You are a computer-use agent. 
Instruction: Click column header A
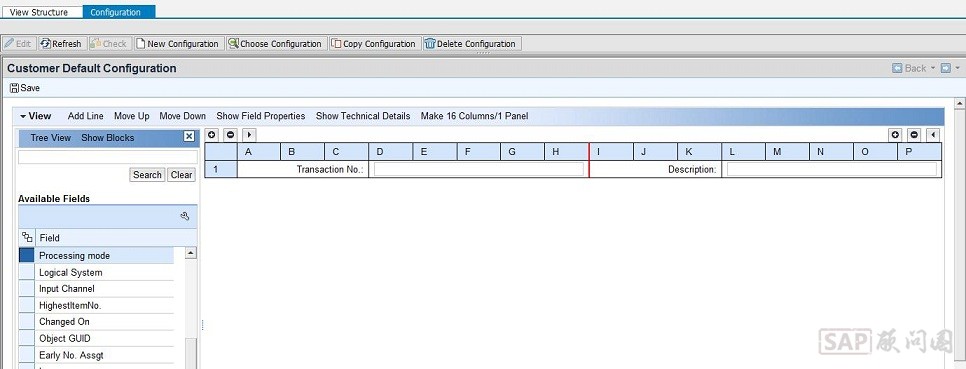point(259,152)
